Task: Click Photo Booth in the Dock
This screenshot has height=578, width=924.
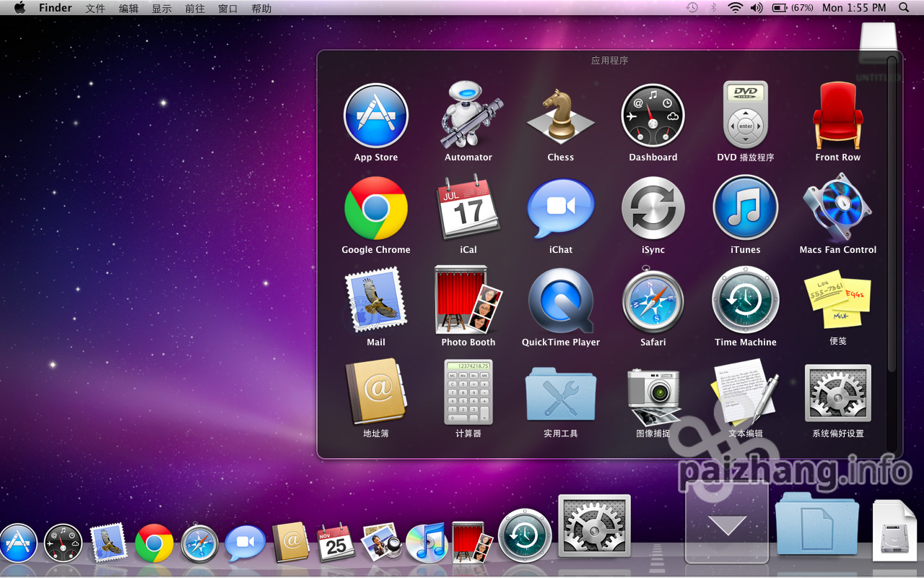Action: point(472,543)
